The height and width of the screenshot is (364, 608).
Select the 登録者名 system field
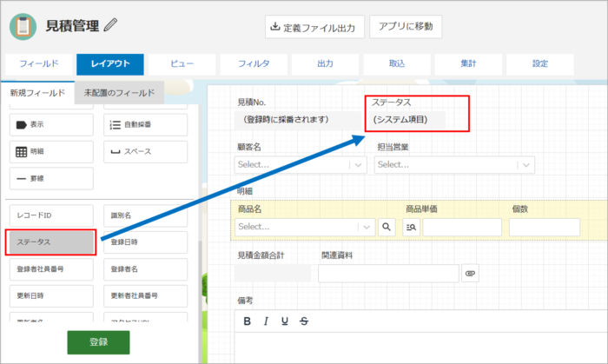tap(145, 269)
